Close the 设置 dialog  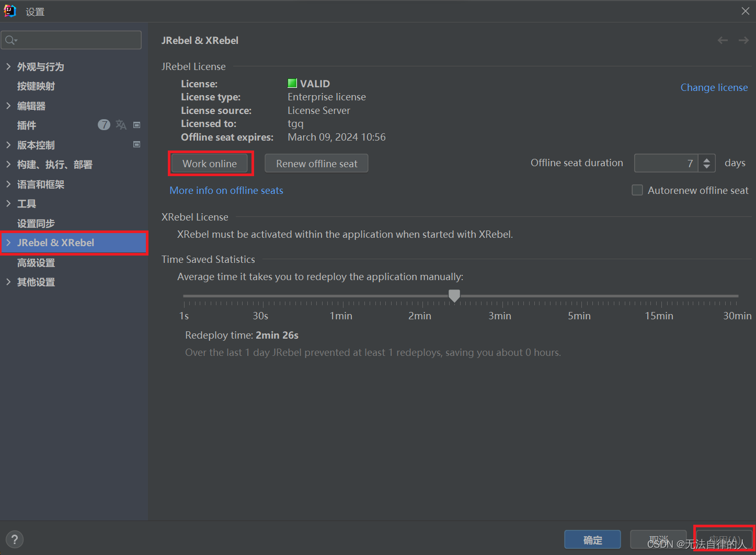[x=746, y=11]
